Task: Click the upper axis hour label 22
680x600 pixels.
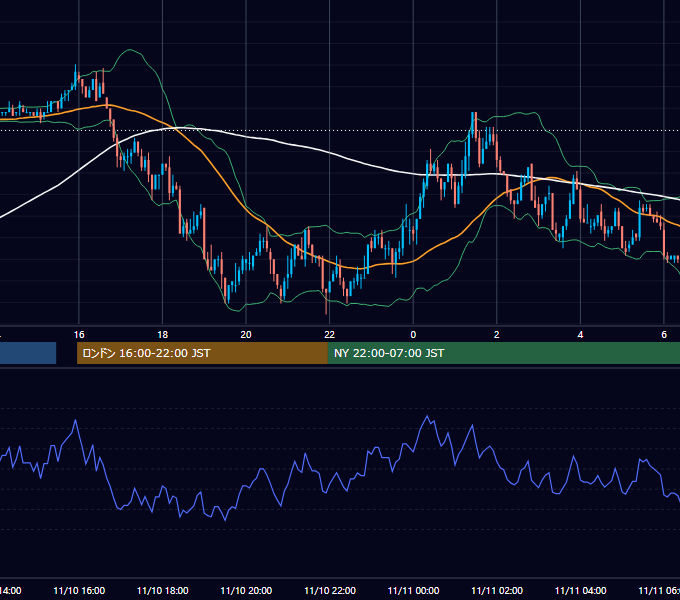Action: click(330, 335)
